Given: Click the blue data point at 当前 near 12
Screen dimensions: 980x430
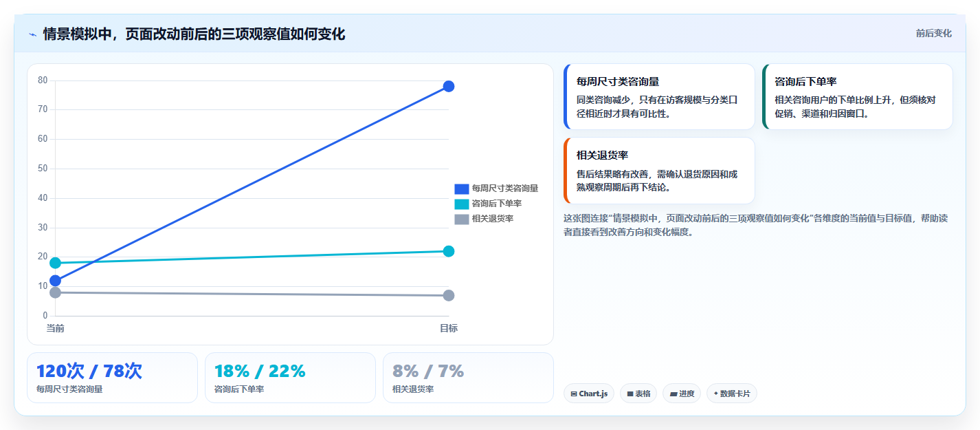Looking at the screenshot, I should pos(55,281).
